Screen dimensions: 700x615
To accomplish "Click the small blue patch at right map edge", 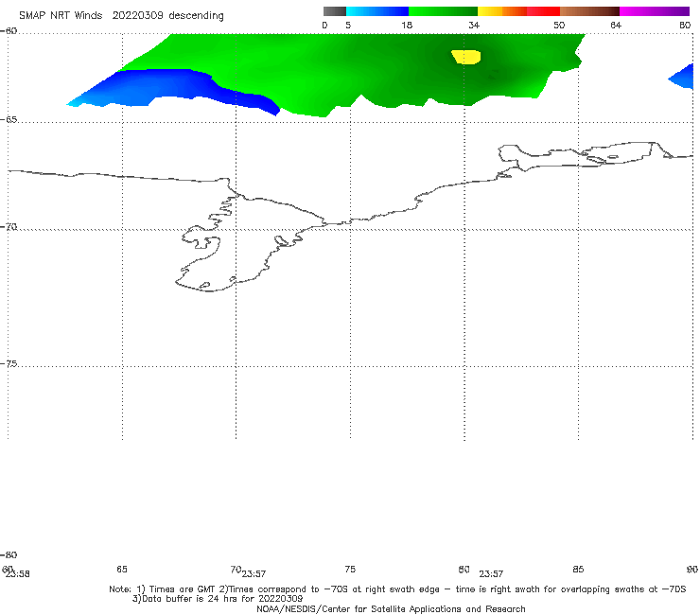I will 683,77.
